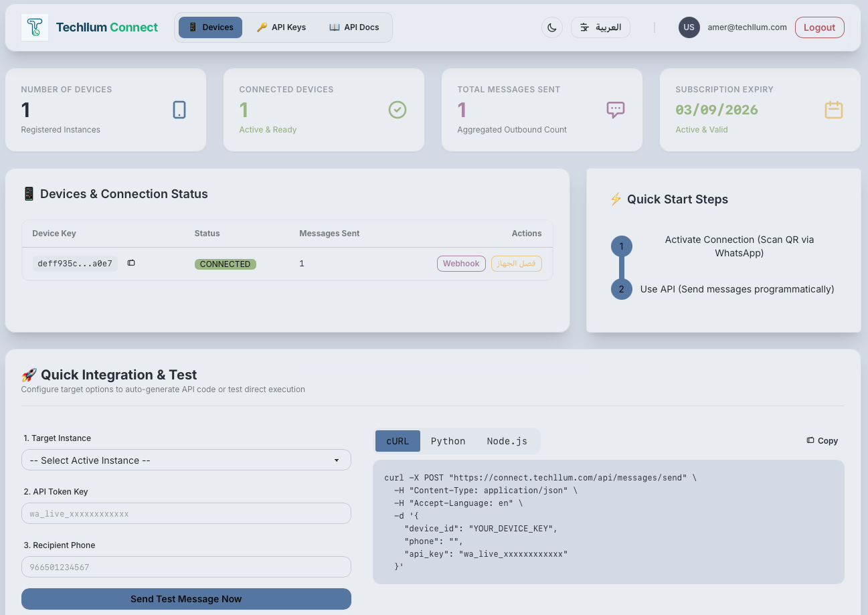Click the chat bubble icon in Total Messages card

pos(616,110)
